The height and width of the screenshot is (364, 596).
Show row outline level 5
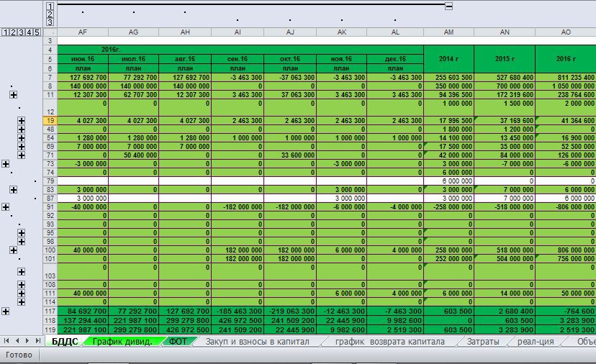[x=37, y=32]
